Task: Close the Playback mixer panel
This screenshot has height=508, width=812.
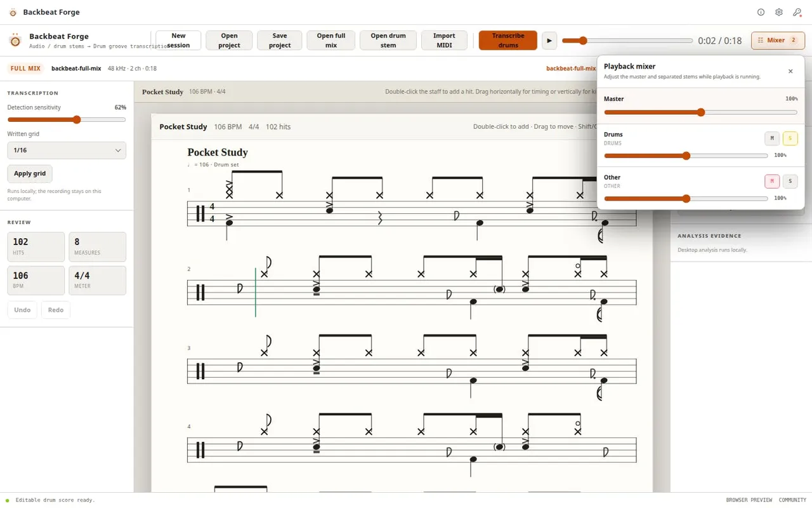Action: [790, 71]
